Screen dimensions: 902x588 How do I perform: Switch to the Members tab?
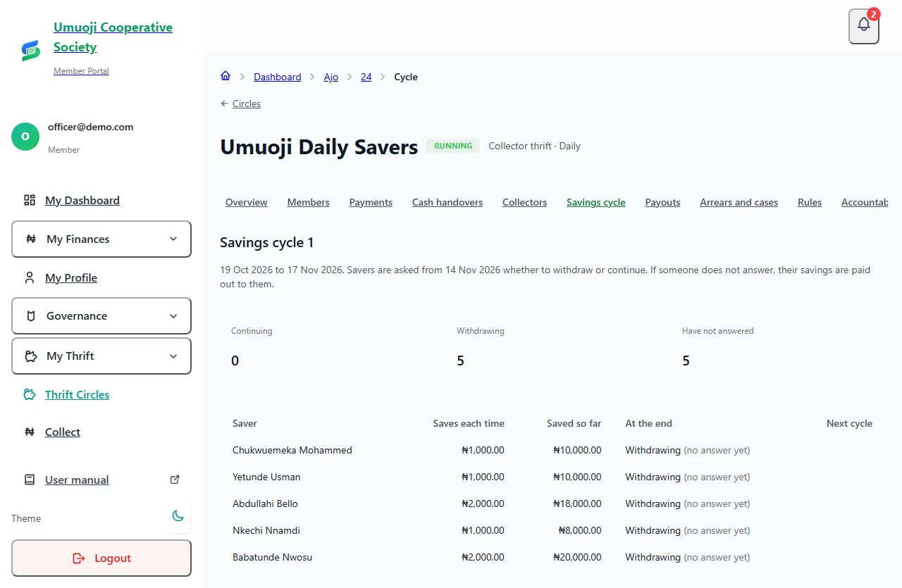[x=308, y=202]
